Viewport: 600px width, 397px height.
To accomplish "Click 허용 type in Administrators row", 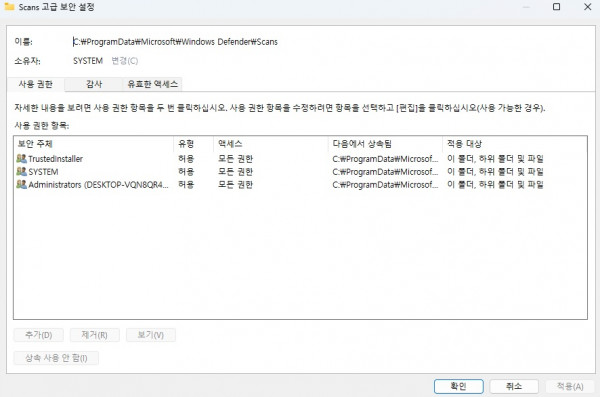I will point(186,185).
